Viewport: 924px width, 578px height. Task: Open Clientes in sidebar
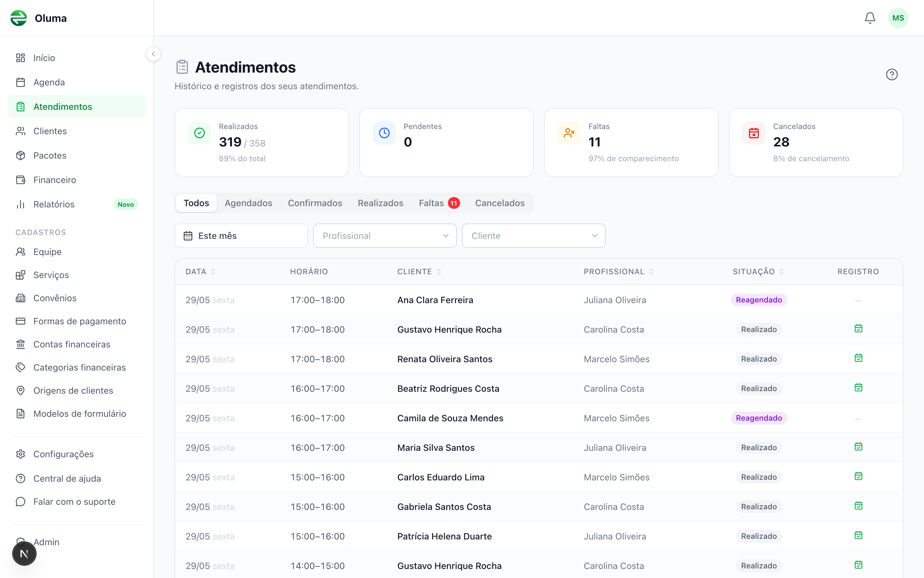click(76, 131)
